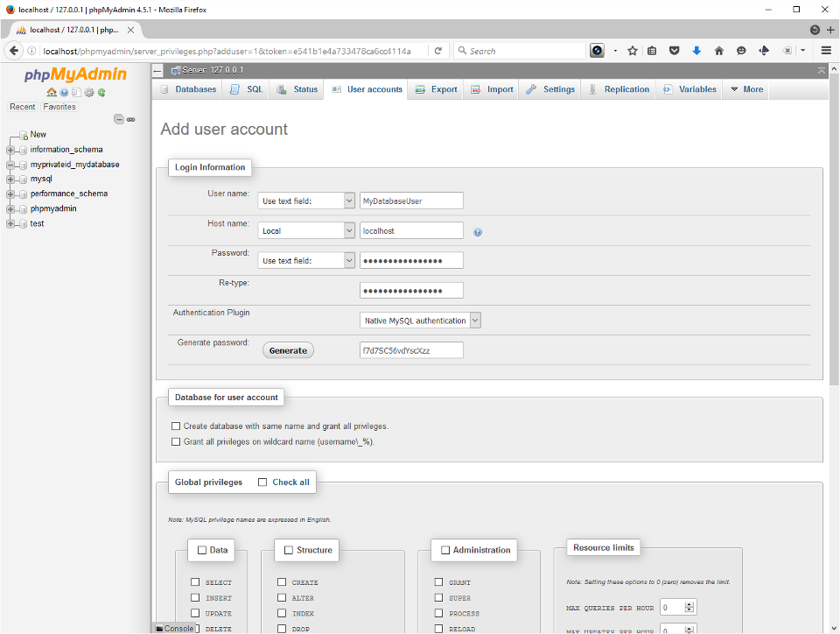Tick the Administration group checkbox
840x634 pixels.
tap(445, 550)
